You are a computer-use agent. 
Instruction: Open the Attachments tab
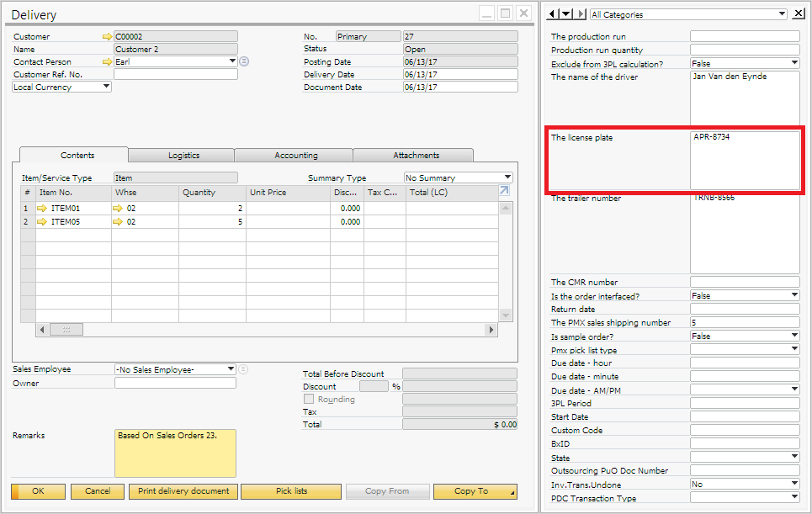416,156
